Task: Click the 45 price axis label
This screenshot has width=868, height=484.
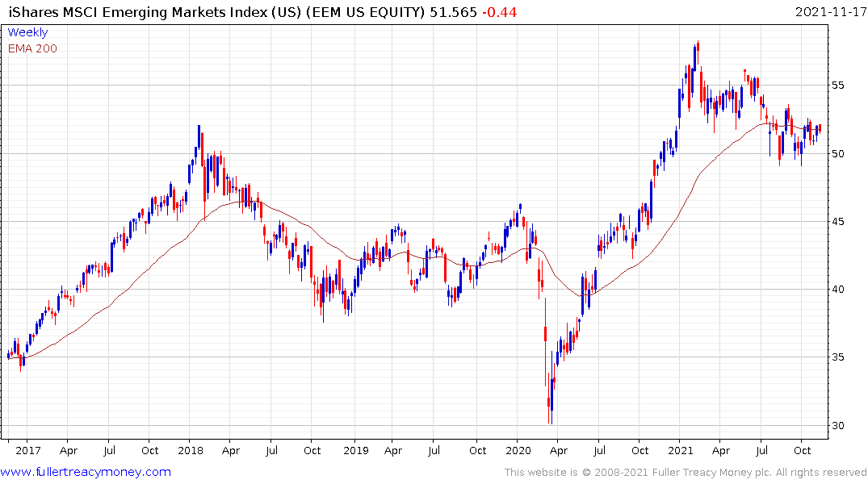Action: (x=837, y=221)
